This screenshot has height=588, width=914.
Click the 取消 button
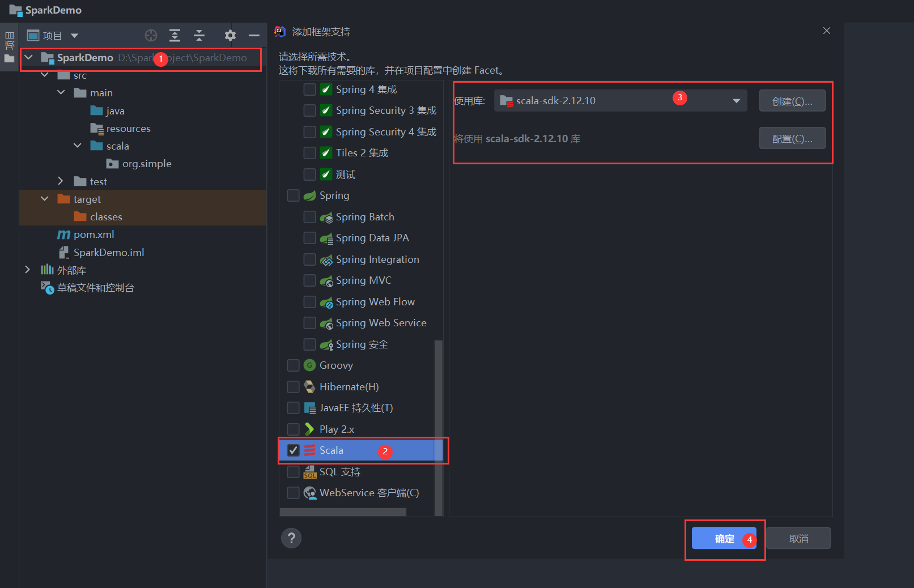click(798, 539)
